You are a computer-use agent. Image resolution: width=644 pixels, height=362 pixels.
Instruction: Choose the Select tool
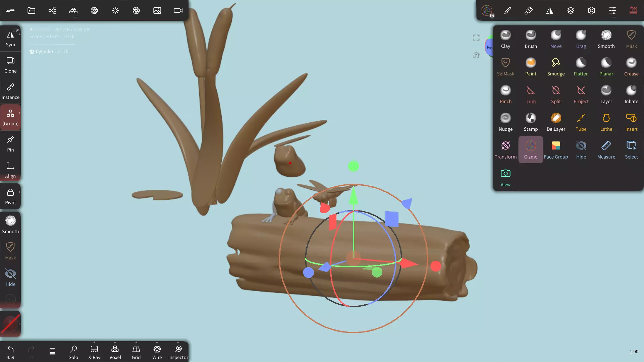pos(631,150)
